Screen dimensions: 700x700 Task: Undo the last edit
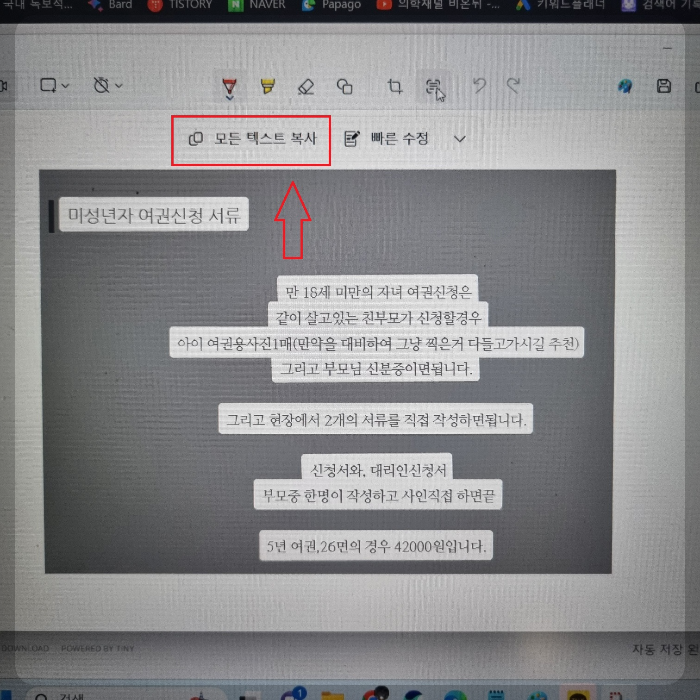coord(479,86)
